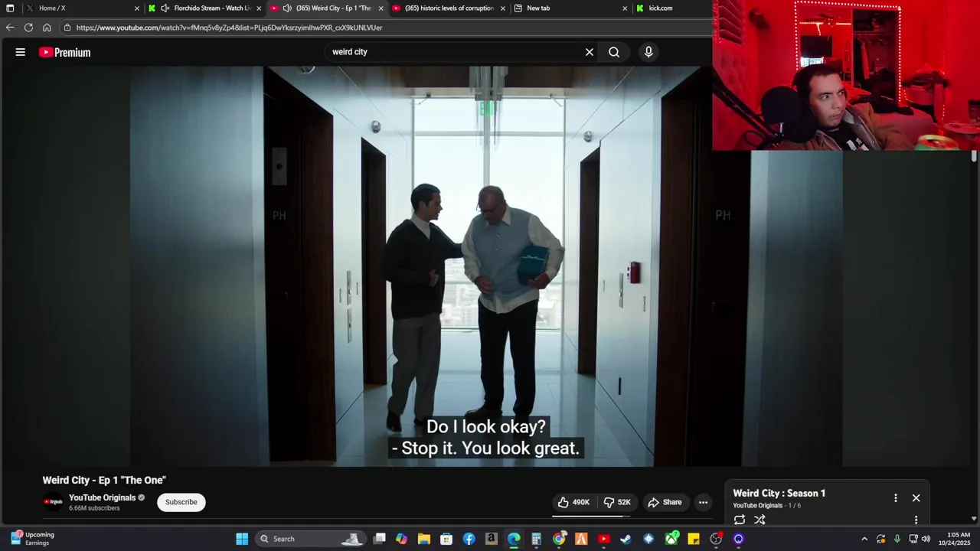This screenshot has width=980, height=551.
Task: Clear the 'weird city' search text
Action: tap(590, 52)
